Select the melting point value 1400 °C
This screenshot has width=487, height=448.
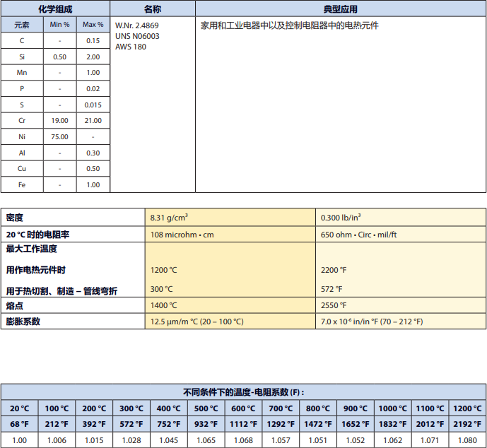coord(164,305)
